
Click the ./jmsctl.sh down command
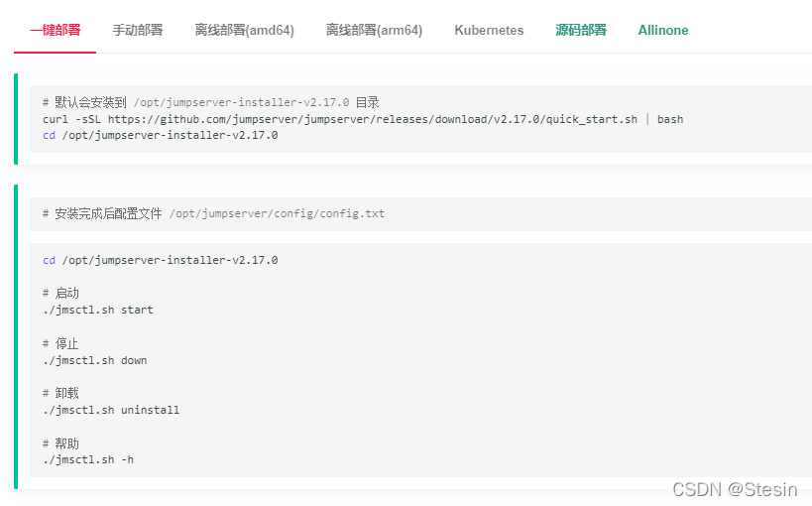[94, 360]
